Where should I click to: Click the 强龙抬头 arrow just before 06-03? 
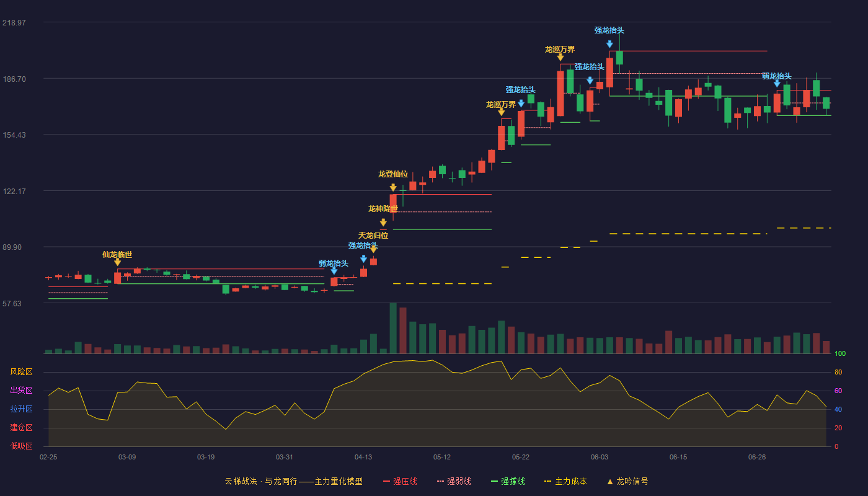tap(590, 81)
